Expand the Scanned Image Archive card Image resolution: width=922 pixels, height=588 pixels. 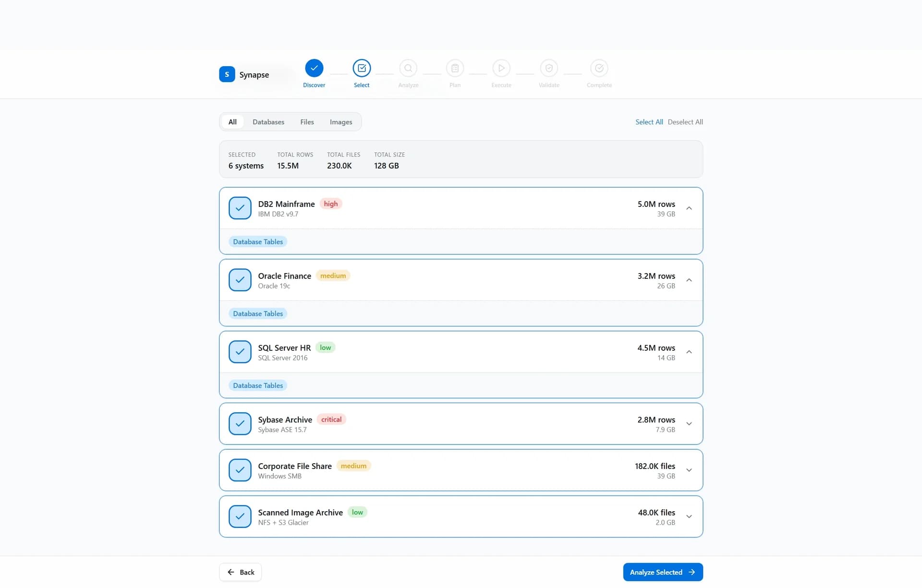[x=689, y=516]
